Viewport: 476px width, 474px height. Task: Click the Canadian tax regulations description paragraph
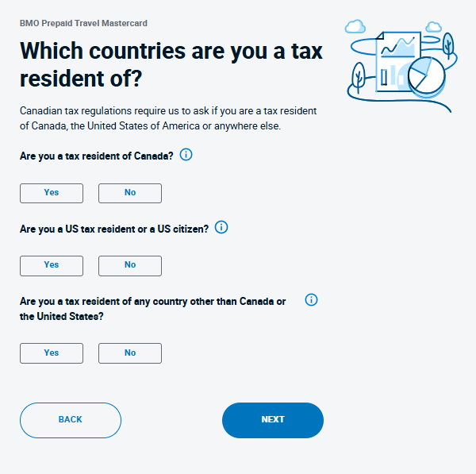pyautogui.click(x=168, y=118)
